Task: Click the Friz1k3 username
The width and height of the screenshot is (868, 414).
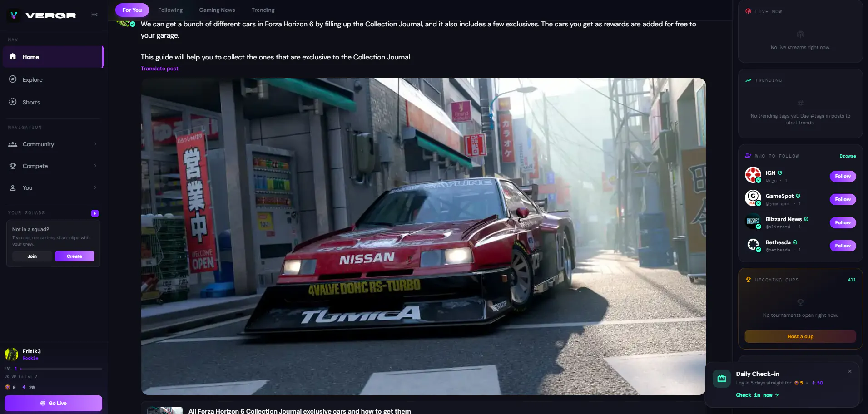Action: (32, 351)
